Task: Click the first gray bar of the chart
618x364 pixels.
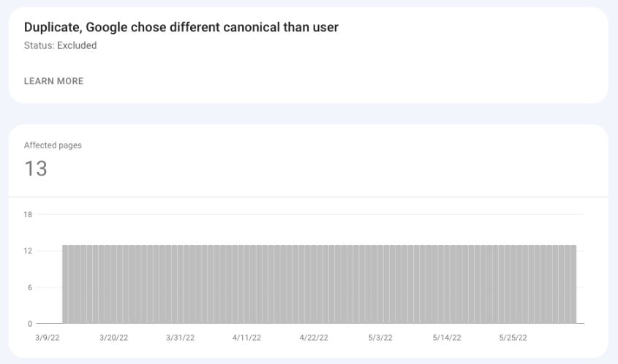Action: (x=65, y=284)
